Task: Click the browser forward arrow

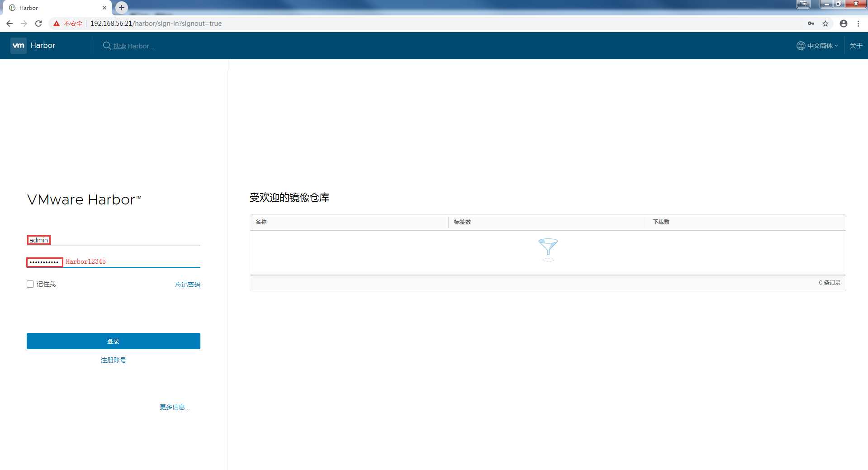Action: (x=24, y=24)
